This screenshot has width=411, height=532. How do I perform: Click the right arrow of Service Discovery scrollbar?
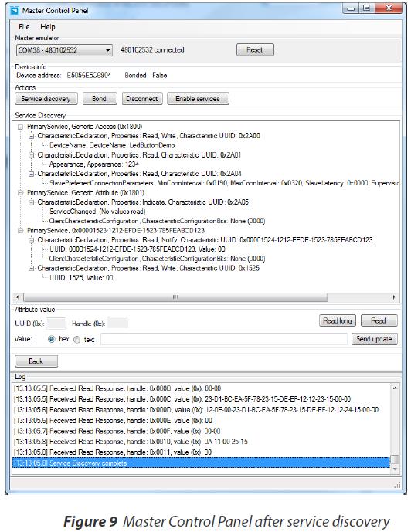(394, 297)
